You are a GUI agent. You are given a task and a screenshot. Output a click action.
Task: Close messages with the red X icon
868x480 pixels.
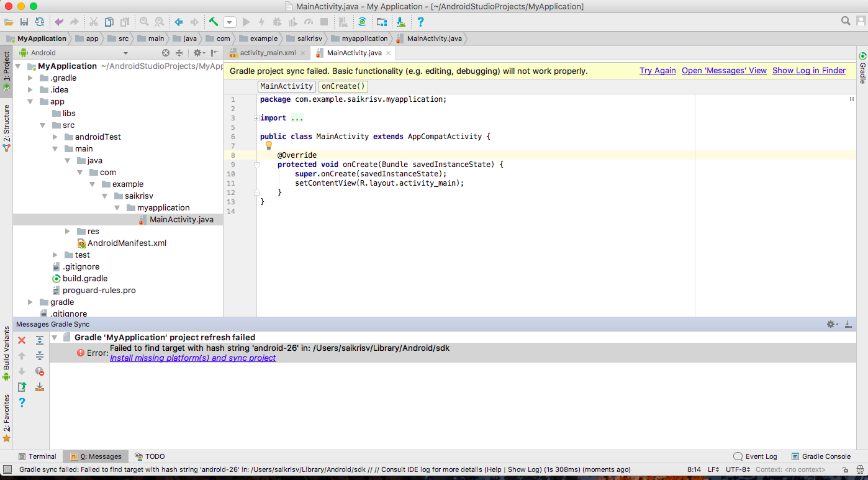pyautogui.click(x=22, y=340)
